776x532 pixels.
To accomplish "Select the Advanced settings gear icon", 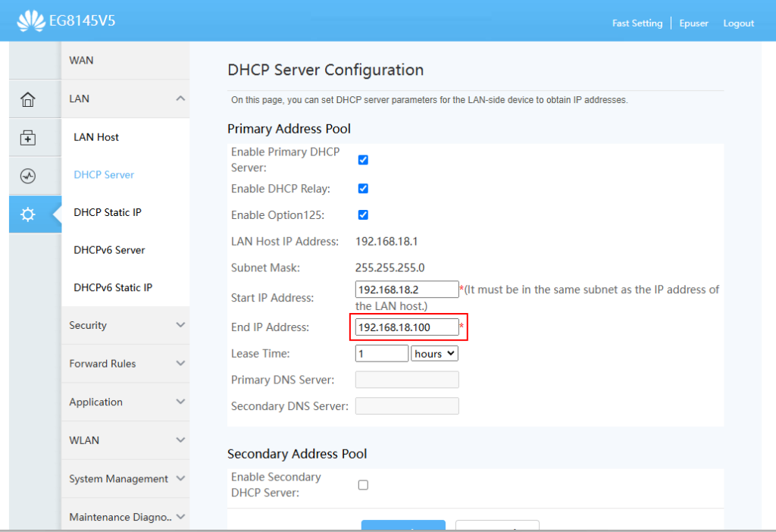I will click(28, 215).
